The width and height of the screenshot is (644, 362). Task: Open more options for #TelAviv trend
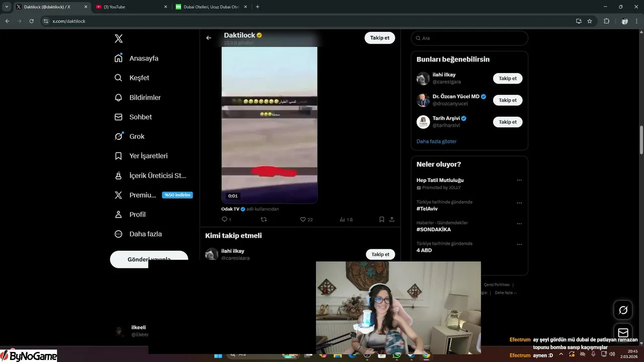coord(519,203)
